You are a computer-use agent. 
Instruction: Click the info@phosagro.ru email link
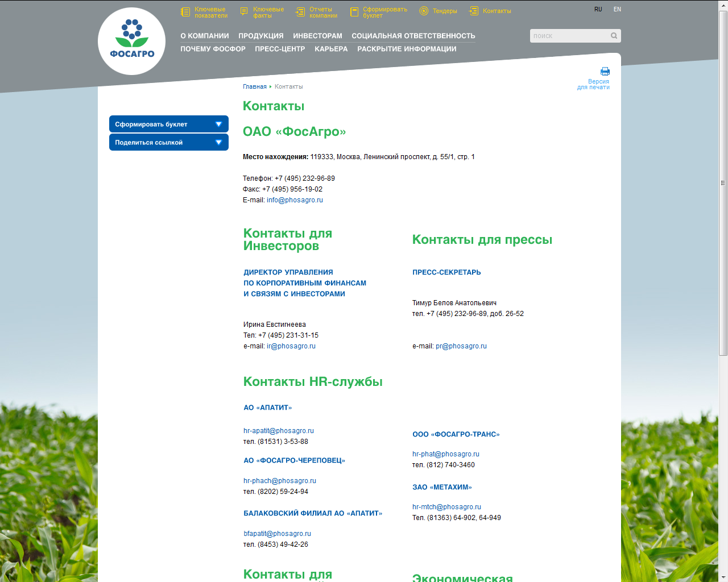point(295,200)
